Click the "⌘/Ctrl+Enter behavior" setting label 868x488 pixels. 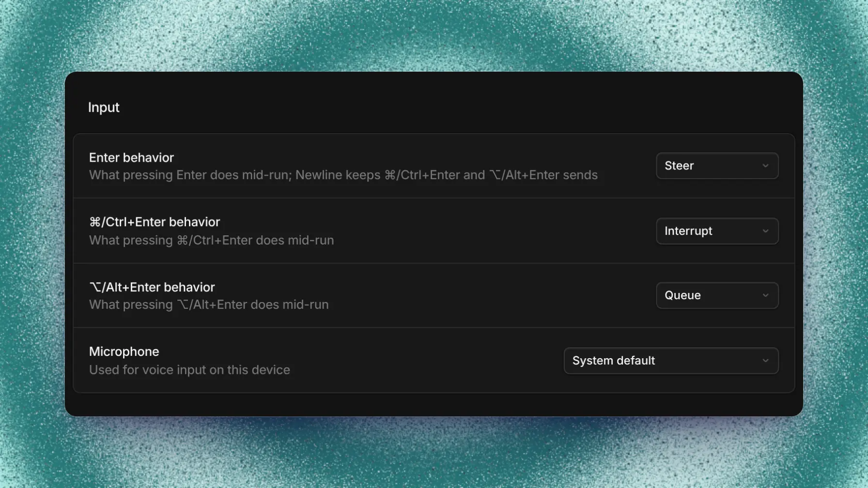pyautogui.click(x=155, y=222)
